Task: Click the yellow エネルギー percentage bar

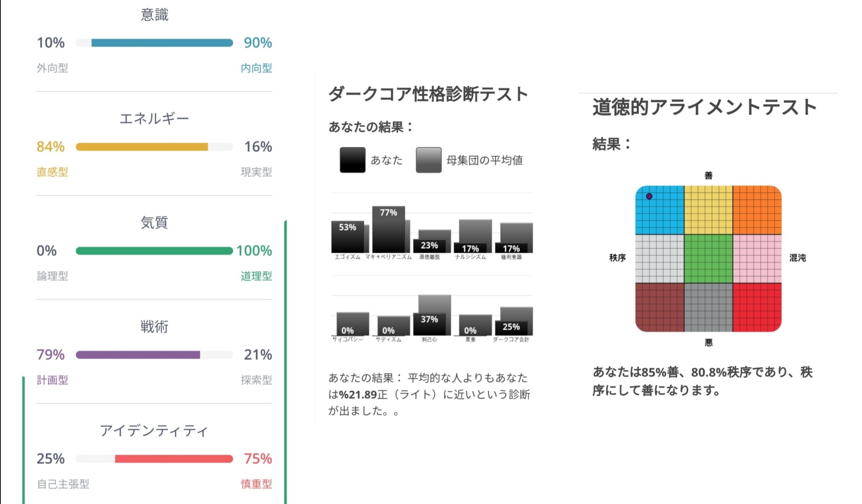Action: pos(142,147)
